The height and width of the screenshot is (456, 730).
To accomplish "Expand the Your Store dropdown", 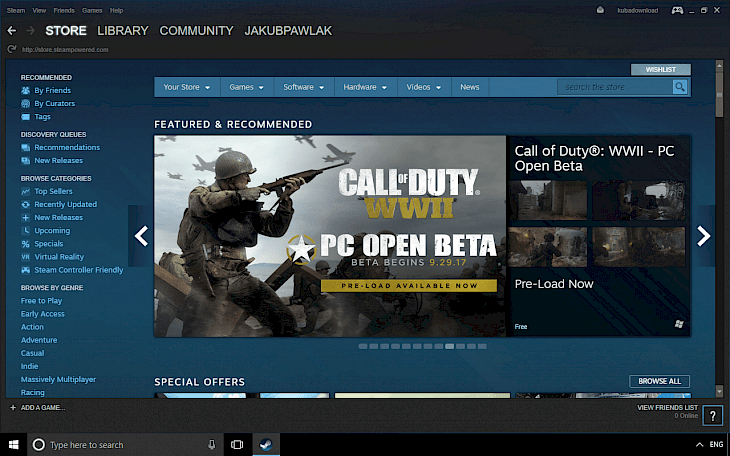I will point(187,87).
